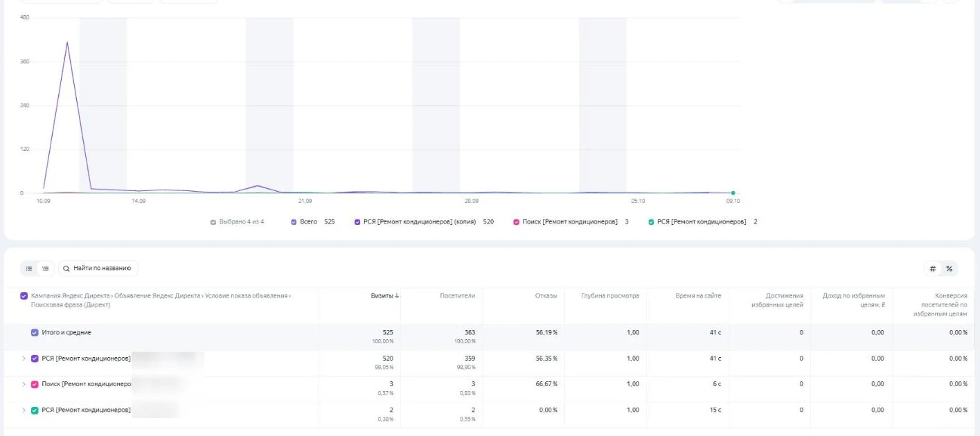Toggle the 'Всего 525' legend checkbox
The image size is (980, 436).
[294, 222]
